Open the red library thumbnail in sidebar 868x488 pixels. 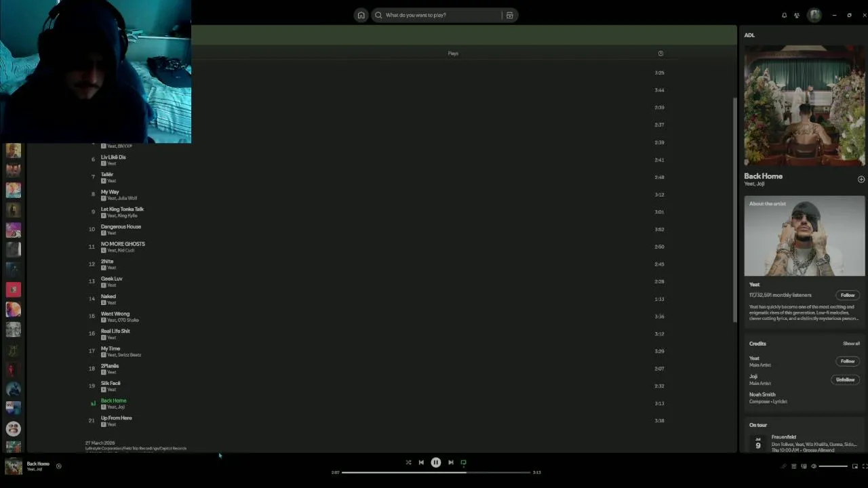(13, 289)
